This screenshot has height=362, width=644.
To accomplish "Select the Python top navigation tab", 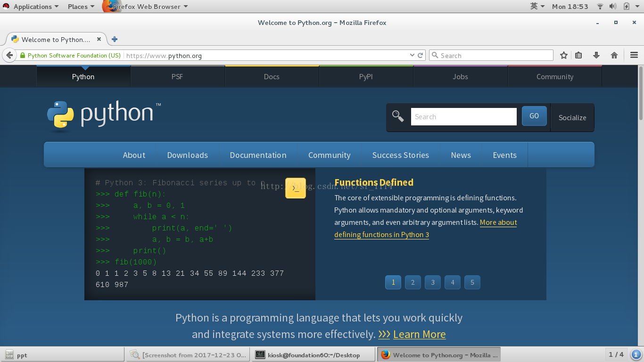I will pyautogui.click(x=83, y=76).
